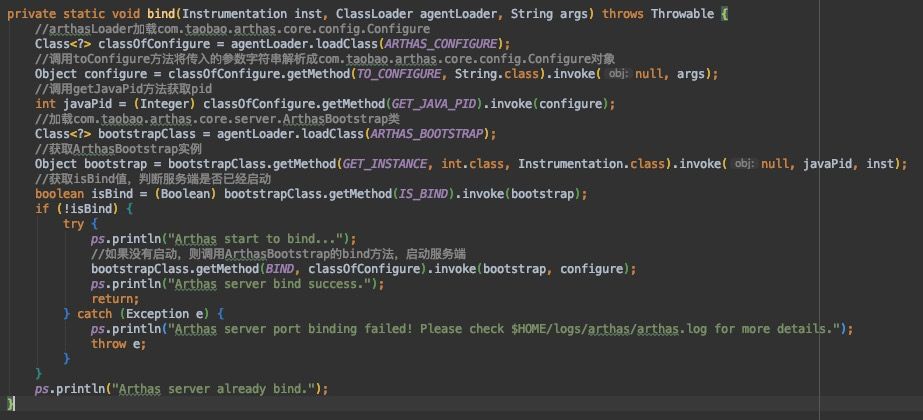Click the 'boolean isBind' variable declaration
Viewport: 923px width, 420px height.
pos(87,193)
